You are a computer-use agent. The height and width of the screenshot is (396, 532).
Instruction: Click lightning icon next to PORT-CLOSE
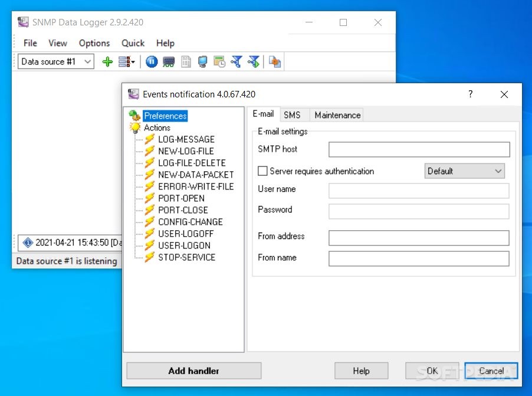pos(150,210)
